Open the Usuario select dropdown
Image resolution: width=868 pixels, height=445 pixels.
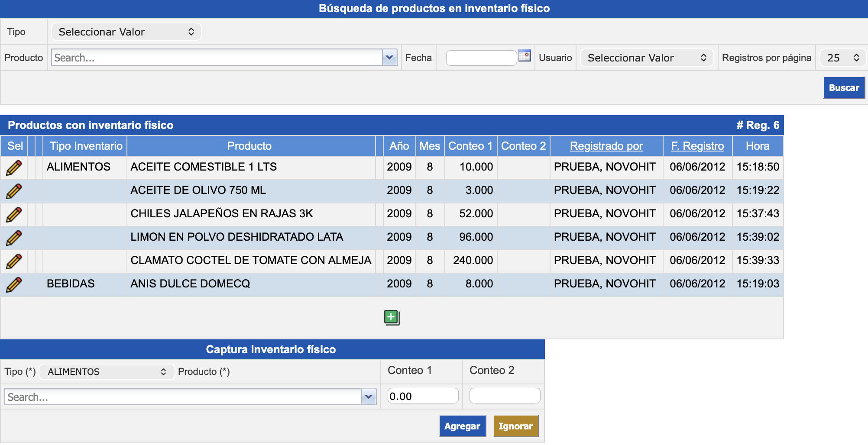tap(646, 58)
